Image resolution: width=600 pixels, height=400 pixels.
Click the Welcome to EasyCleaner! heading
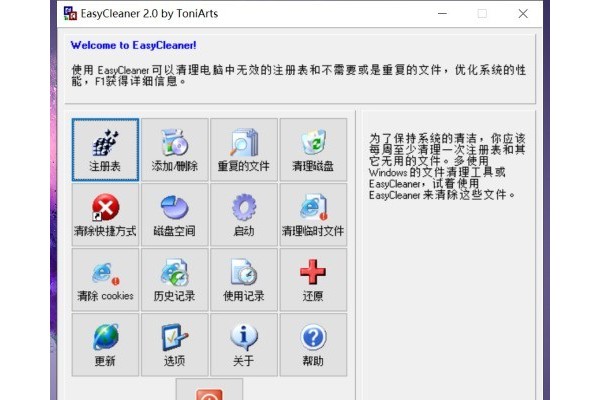pos(134,45)
